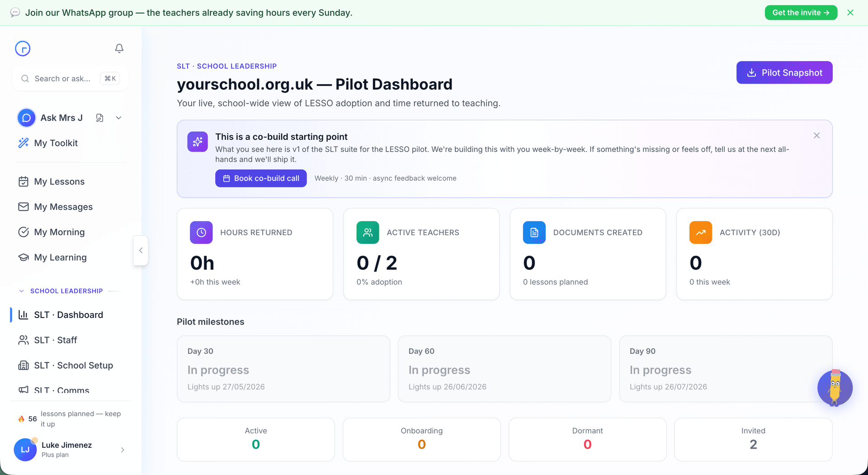This screenshot has height=475, width=868.
Task: Open the Day 30 milestone card
Action: (x=283, y=369)
